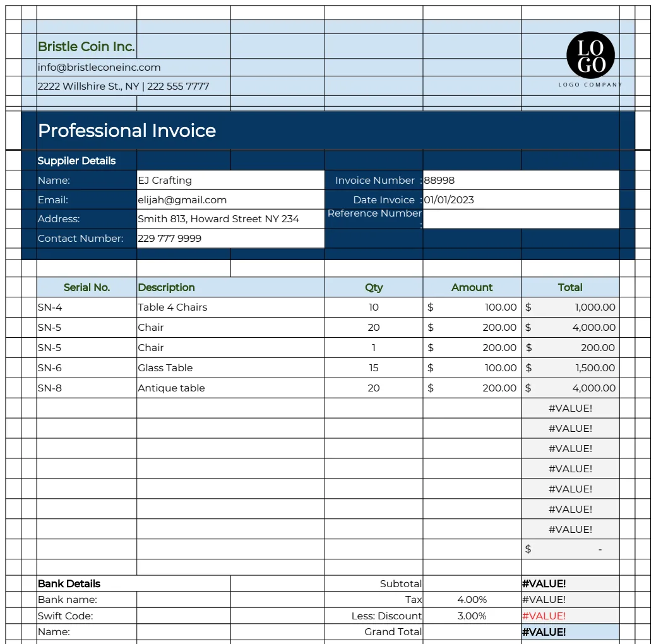Select the quantity 1 cell
Viewport: 656px width, 644px height.
pos(374,348)
